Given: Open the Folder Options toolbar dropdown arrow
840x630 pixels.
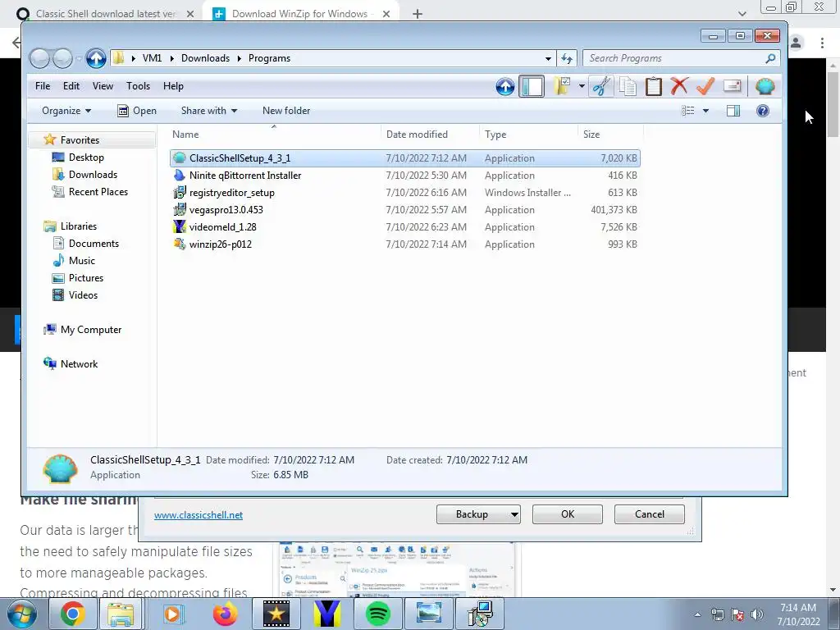Looking at the screenshot, I should point(582,86).
